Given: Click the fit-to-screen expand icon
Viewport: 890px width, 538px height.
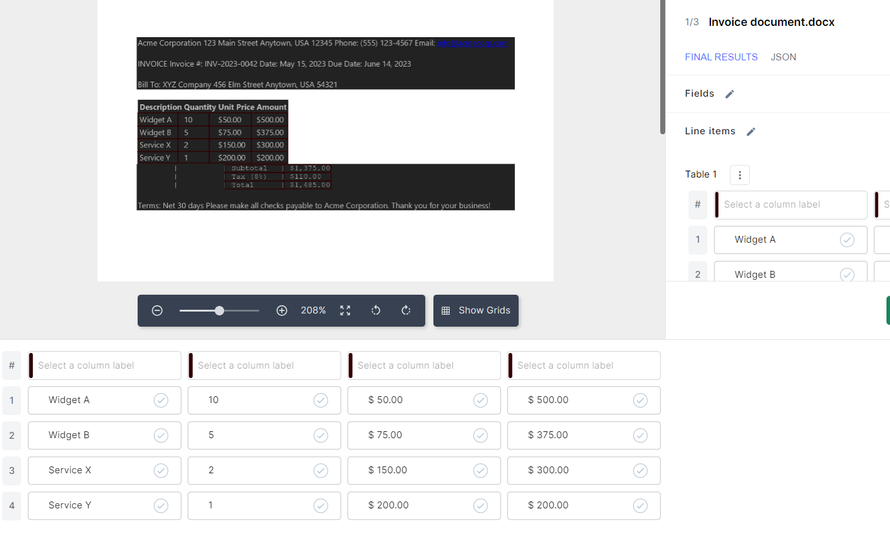Looking at the screenshot, I should 345,311.
